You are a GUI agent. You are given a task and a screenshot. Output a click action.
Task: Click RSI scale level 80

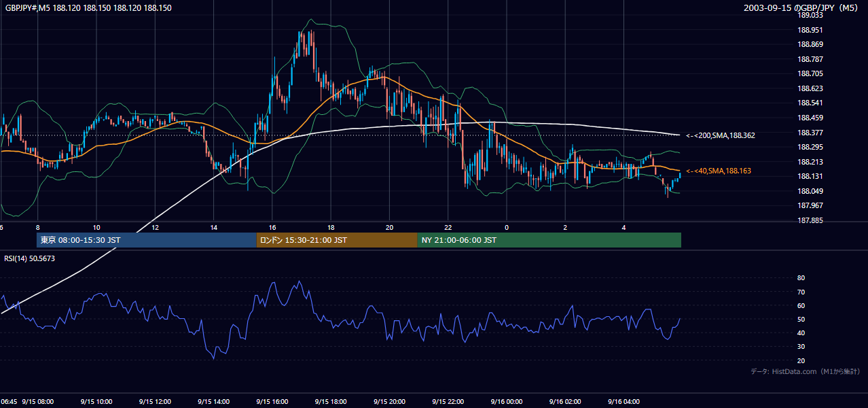click(801, 278)
